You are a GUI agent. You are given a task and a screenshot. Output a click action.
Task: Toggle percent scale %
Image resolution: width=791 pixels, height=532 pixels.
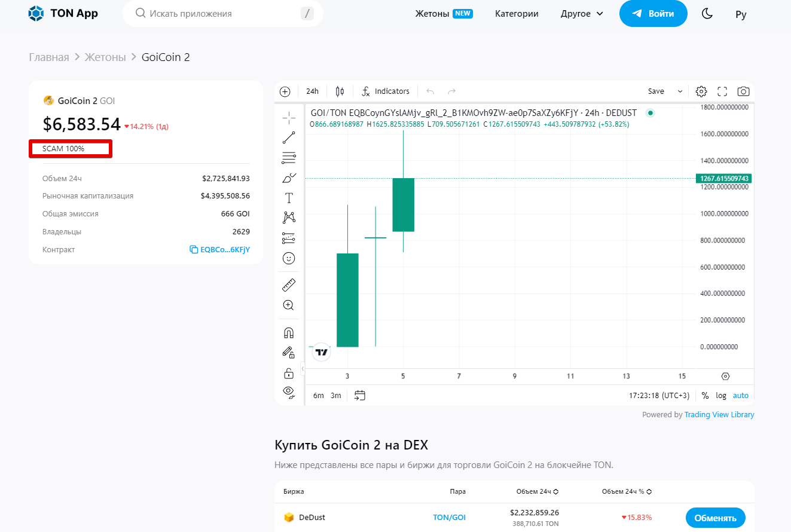(x=705, y=396)
